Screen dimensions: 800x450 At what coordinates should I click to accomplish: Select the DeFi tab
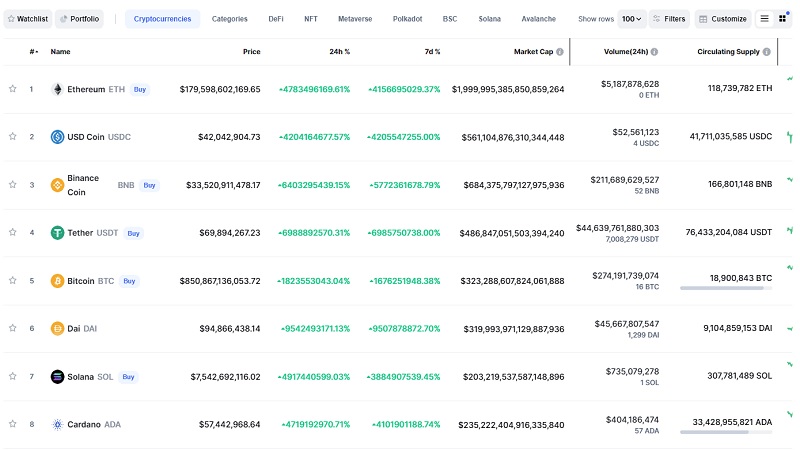point(276,19)
